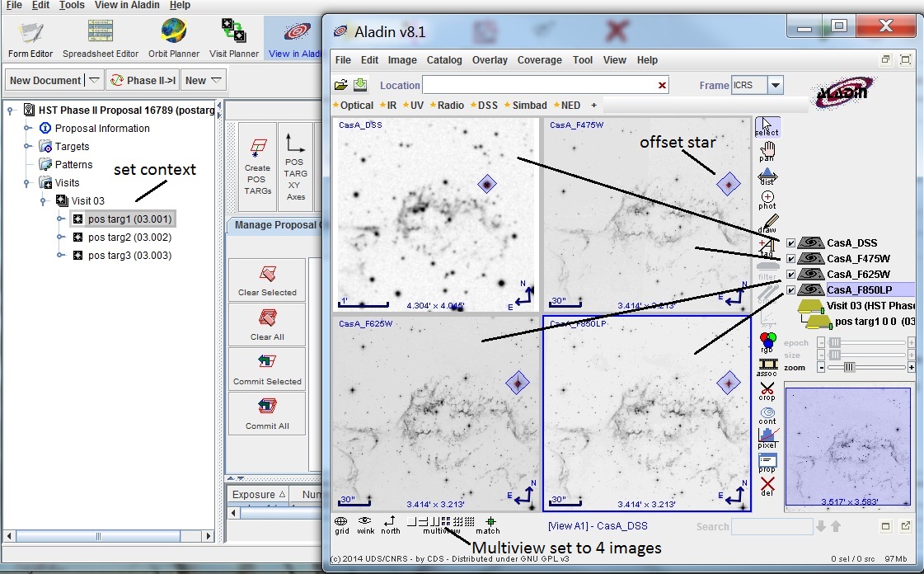Click the zoom minus button
The image size is (924, 574).
821,367
